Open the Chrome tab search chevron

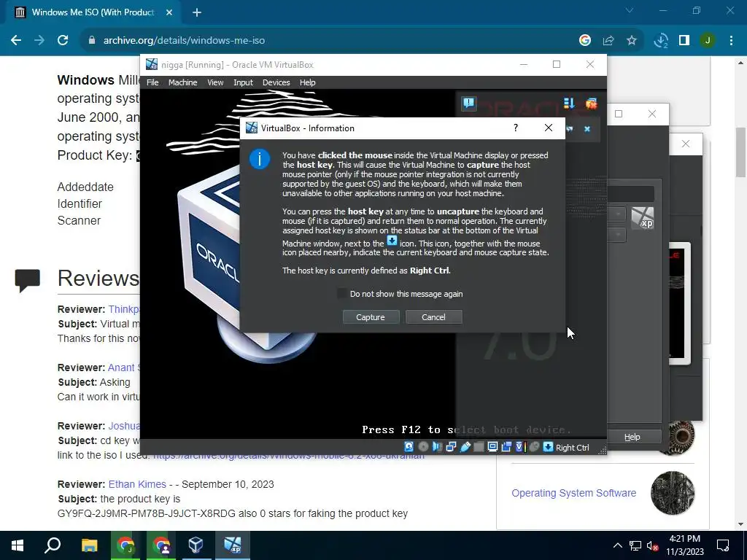point(630,10)
